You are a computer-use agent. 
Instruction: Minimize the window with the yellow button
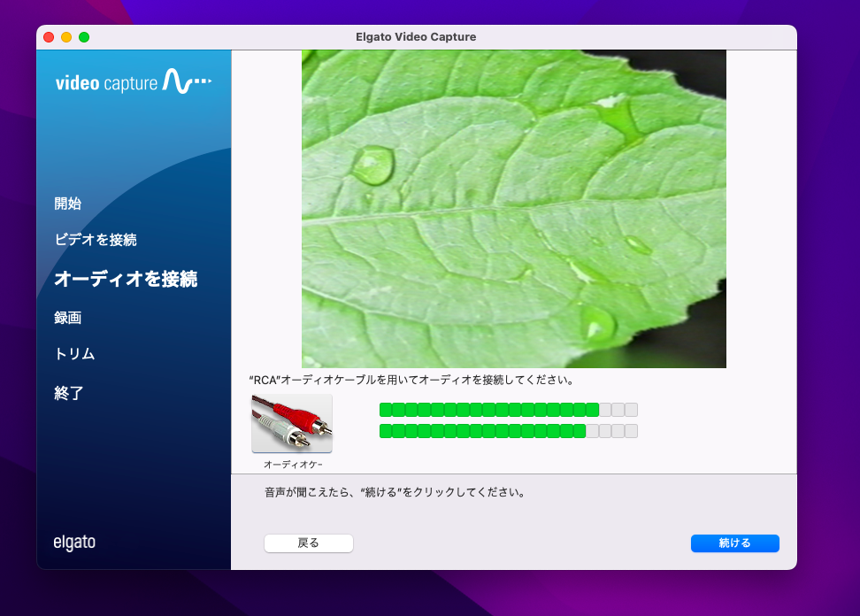pyautogui.click(x=66, y=37)
